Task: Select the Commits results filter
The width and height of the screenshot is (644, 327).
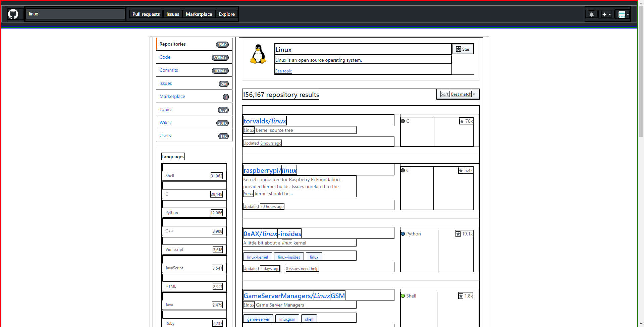Action: point(194,70)
